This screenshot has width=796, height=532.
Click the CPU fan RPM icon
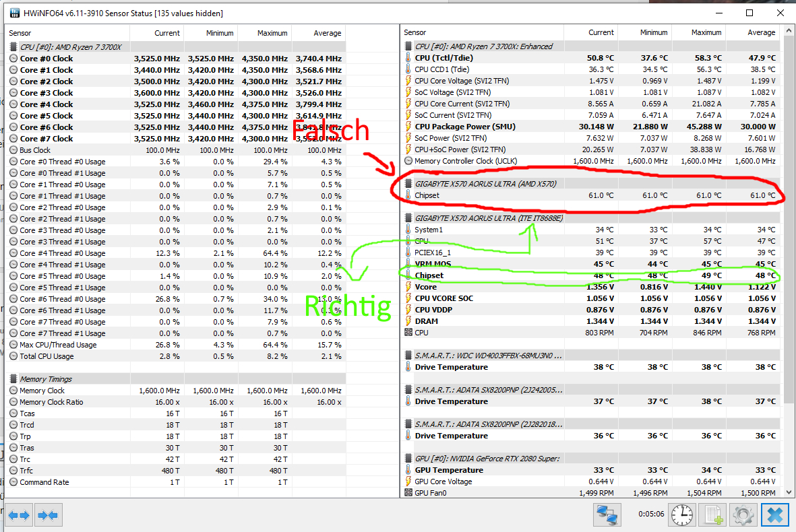pyautogui.click(x=408, y=333)
